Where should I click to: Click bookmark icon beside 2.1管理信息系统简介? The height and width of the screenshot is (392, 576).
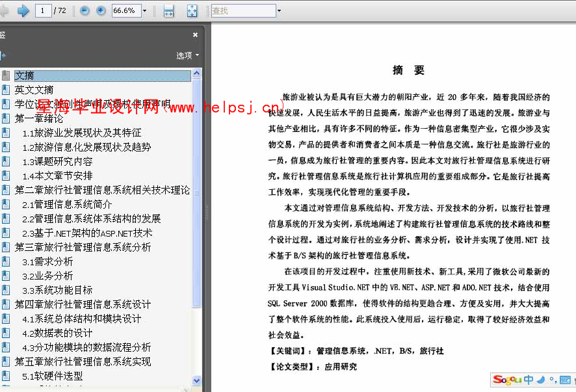click(5, 205)
